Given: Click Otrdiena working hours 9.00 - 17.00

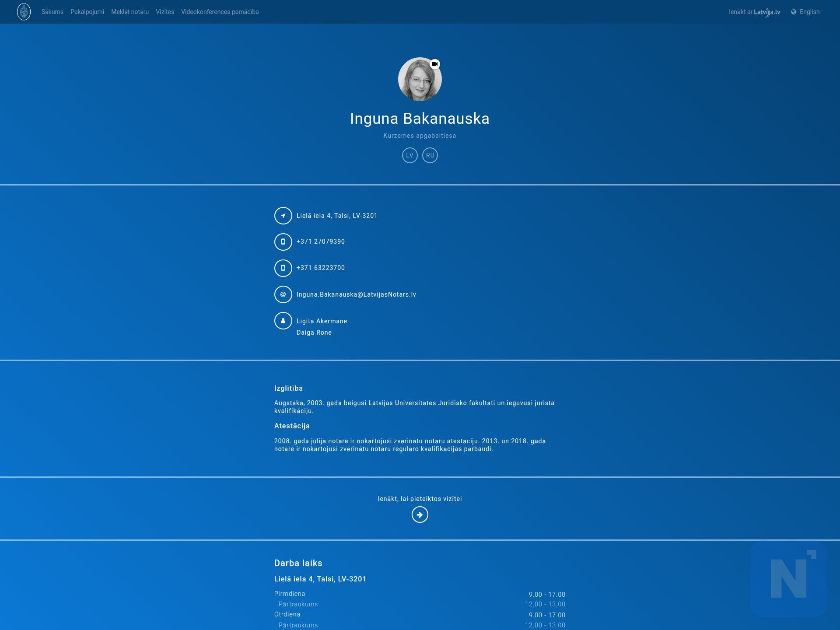Looking at the screenshot, I should pos(547,615).
